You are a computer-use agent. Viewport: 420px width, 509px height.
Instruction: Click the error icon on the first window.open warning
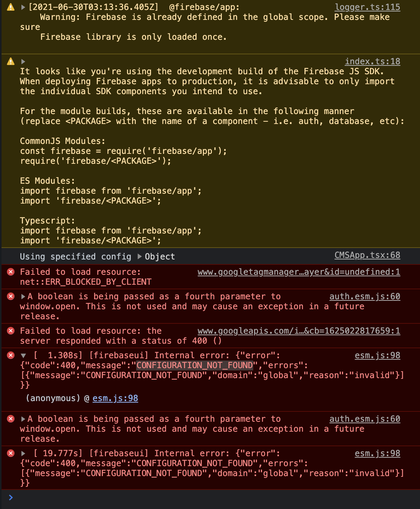point(10,296)
